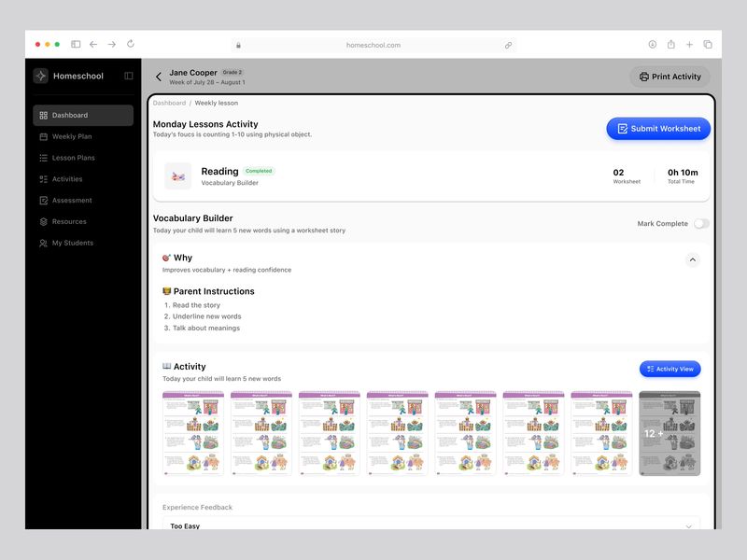
Task: Click the Homeschool app logo icon
Action: click(x=41, y=76)
